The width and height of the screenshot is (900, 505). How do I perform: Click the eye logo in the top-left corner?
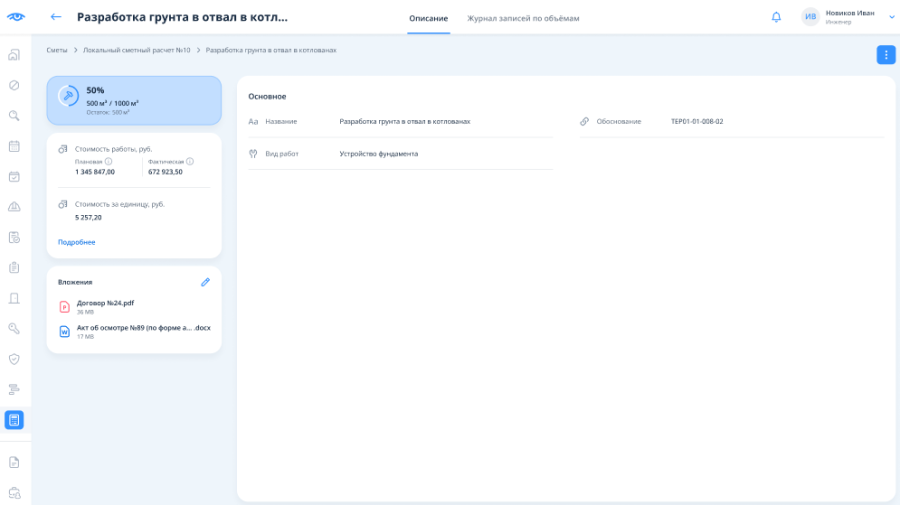(15, 17)
